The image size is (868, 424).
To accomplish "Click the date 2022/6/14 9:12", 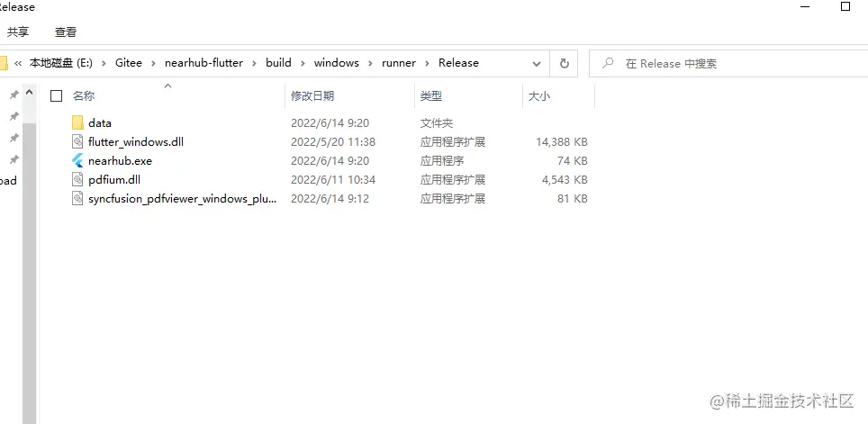I will click(x=330, y=199).
